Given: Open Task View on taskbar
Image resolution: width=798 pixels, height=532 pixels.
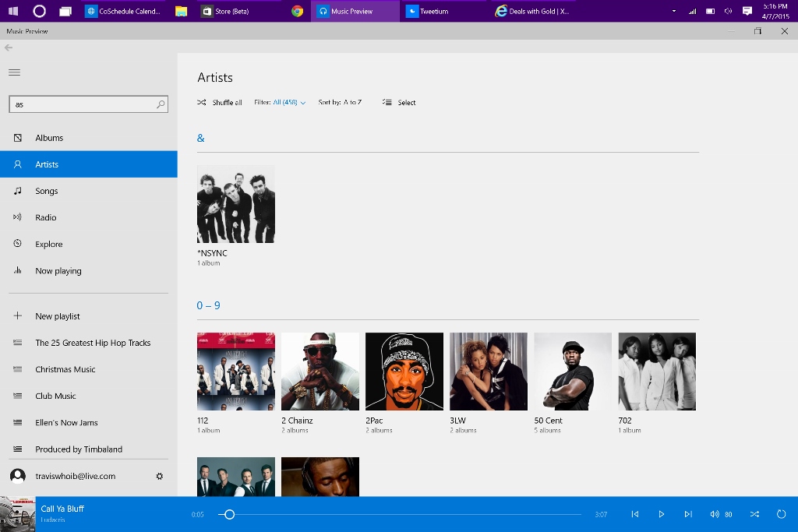Looking at the screenshot, I should pos(65,11).
